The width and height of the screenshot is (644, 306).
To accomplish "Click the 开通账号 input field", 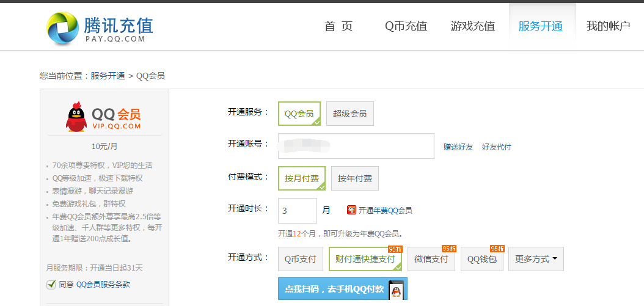I will [x=356, y=146].
